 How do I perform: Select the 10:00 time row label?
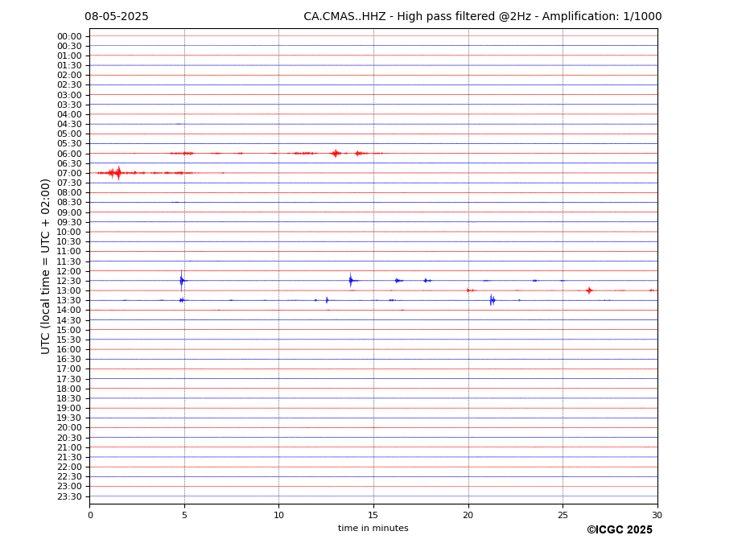[x=69, y=233]
